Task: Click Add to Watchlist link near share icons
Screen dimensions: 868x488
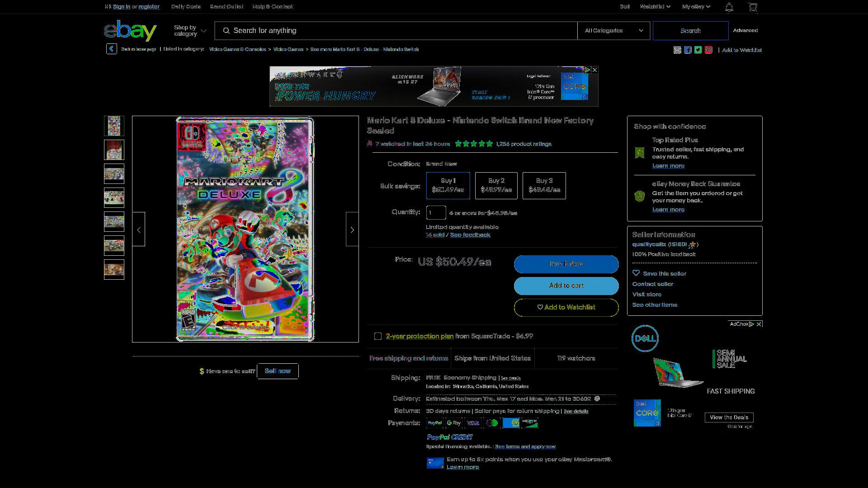Action: 742,50
